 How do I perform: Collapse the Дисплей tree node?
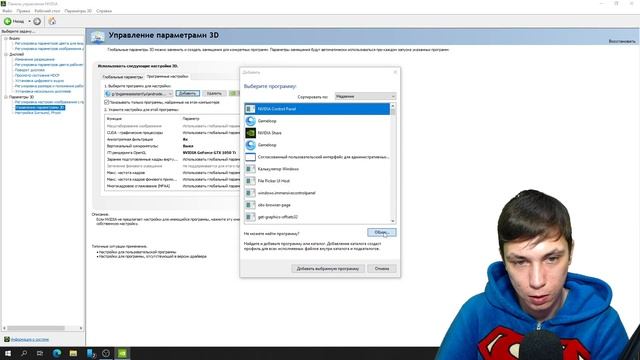click(6, 54)
